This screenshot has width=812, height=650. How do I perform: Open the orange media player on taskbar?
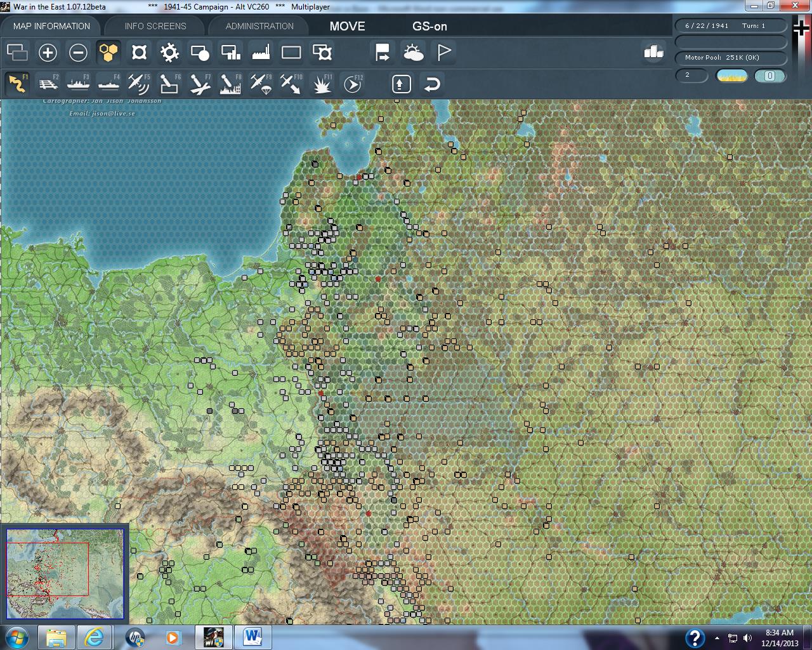173,637
